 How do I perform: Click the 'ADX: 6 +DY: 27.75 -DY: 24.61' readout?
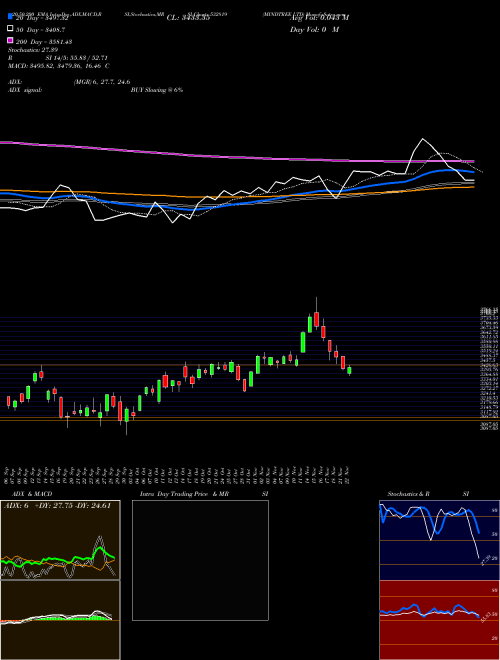[x=57, y=506]
